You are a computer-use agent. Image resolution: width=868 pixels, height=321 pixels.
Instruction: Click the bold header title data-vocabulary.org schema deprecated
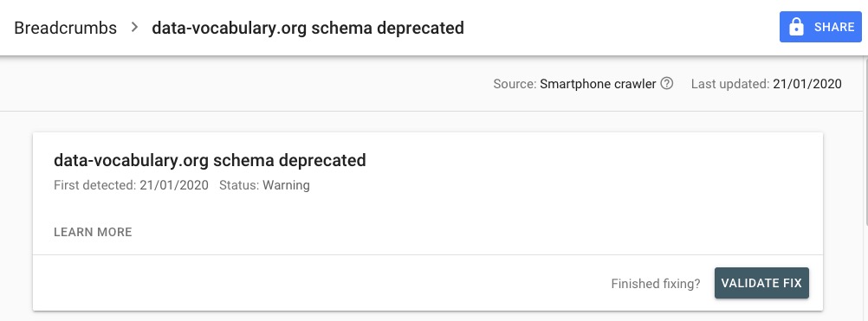point(308,28)
